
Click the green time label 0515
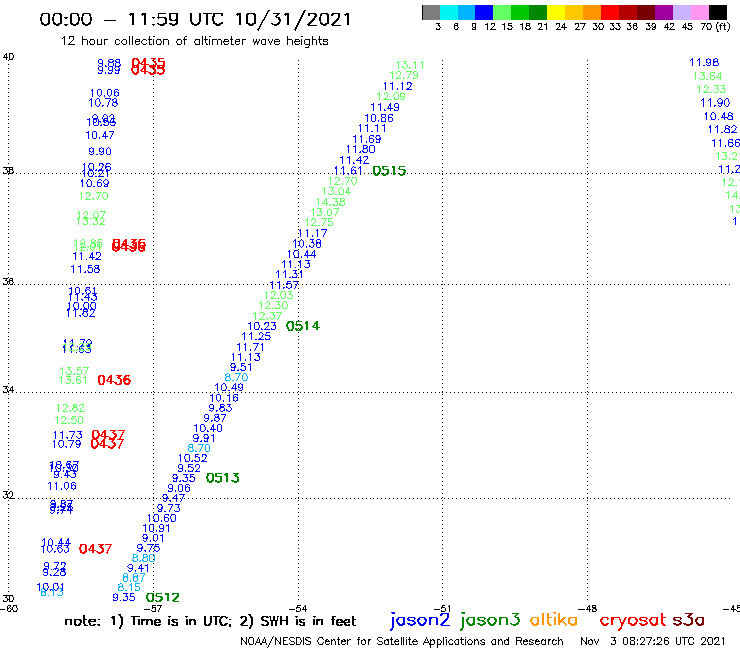[x=389, y=171]
